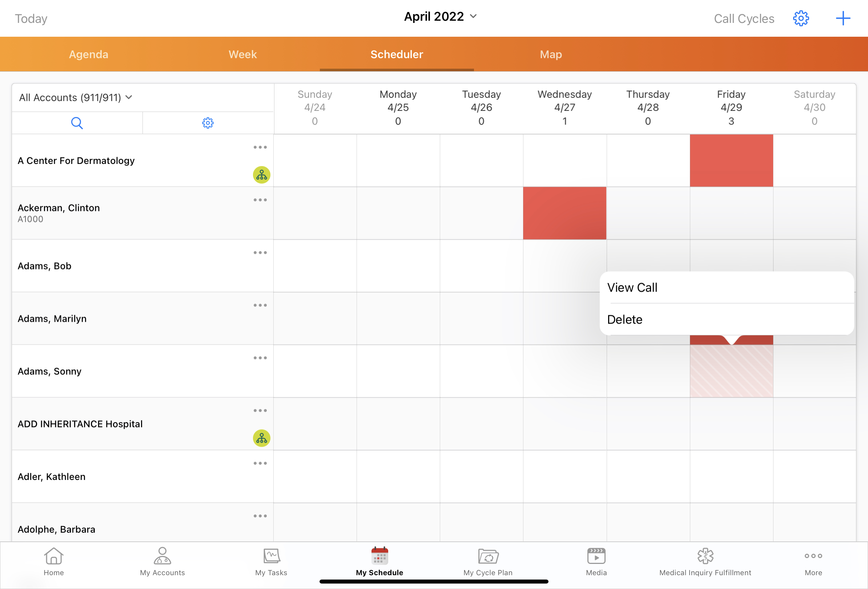Switch to the Agenda tab
The image size is (868, 589).
(x=89, y=55)
